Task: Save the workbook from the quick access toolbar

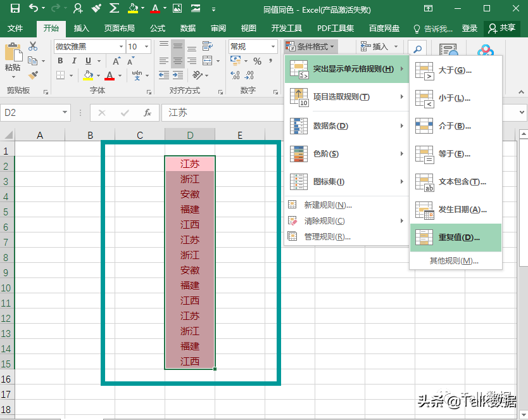Action: coord(15,8)
